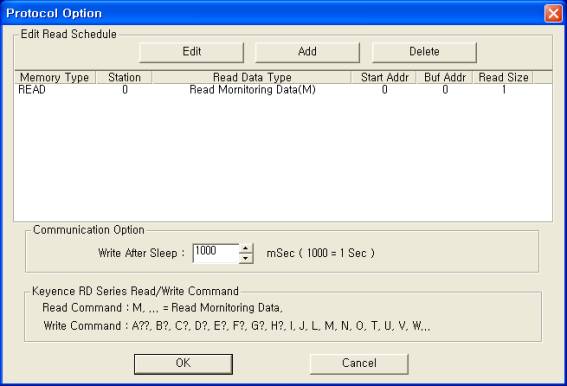Click the Protocol Option title bar
Image resolution: width=567 pixels, height=386 pixels.
[271, 13]
